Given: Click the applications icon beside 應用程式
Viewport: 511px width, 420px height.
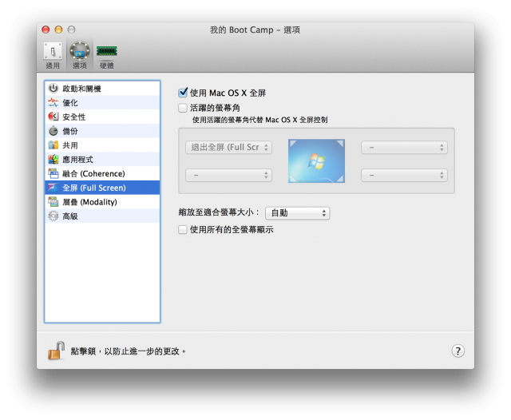Looking at the screenshot, I should click(x=53, y=160).
